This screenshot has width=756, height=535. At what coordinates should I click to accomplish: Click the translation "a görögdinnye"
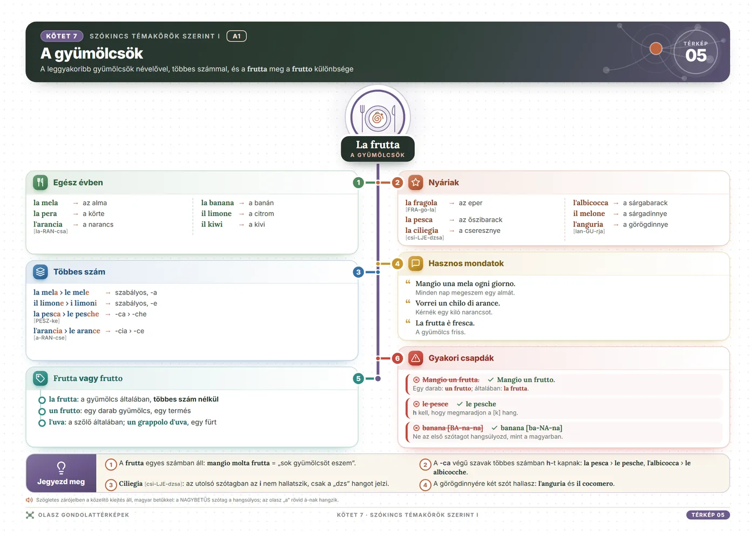[x=645, y=224]
